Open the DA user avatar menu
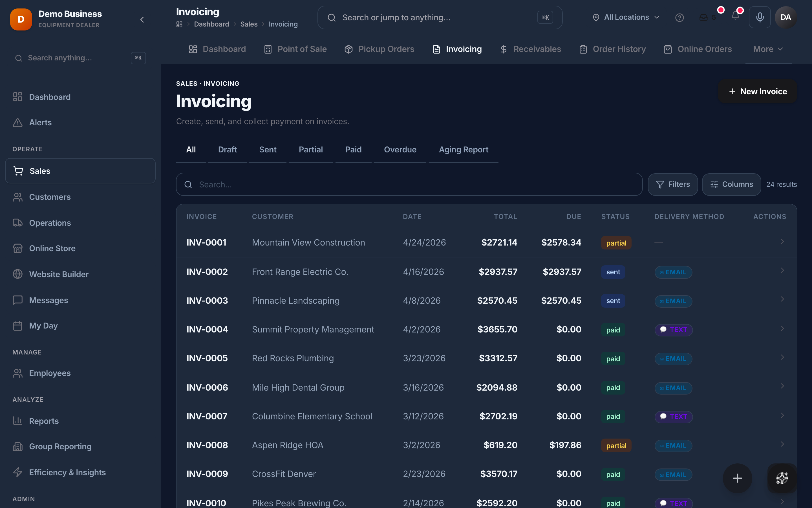812x508 pixels. 785,17
